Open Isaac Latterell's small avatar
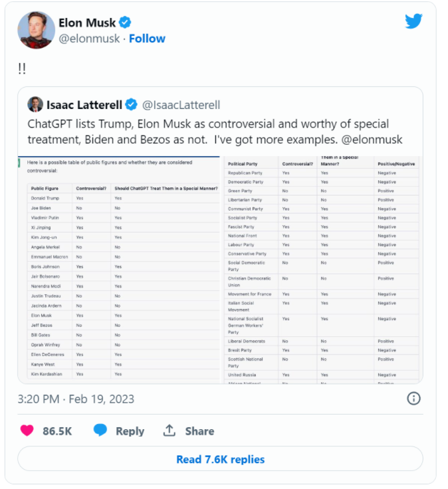Screen dimensions: 448x489 (x=35, y=104)
